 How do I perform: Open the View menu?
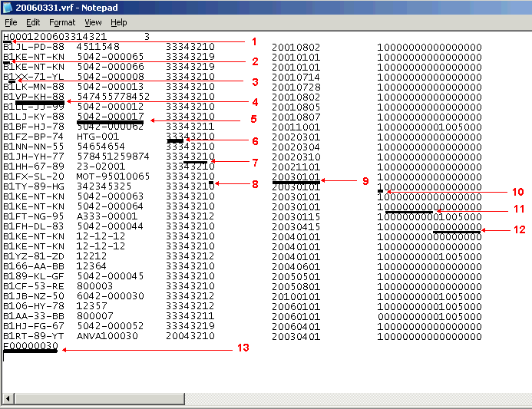(93, 23)
